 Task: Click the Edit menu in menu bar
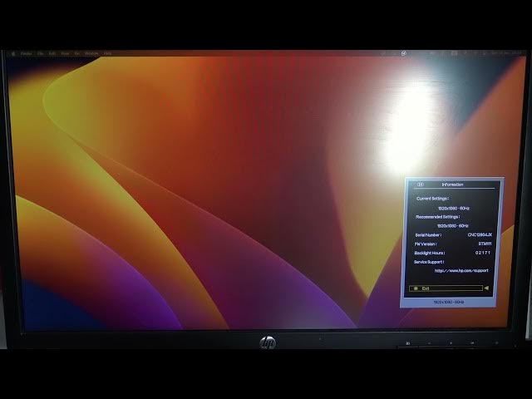coord(52,53)
